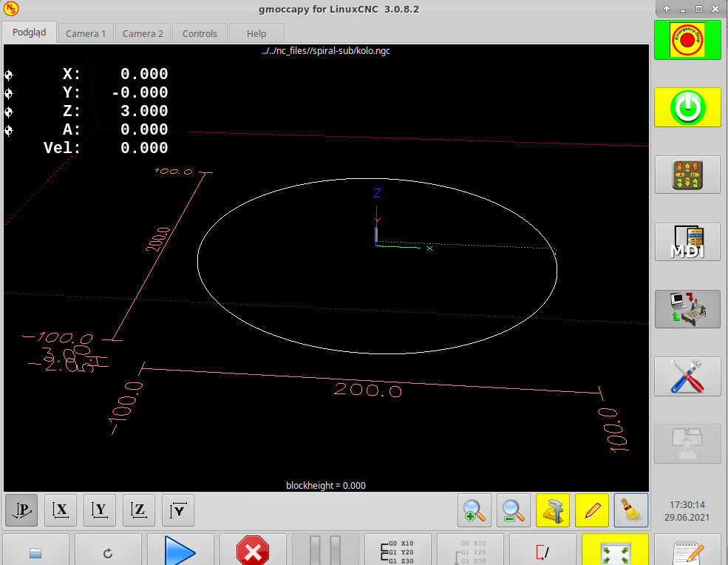Image resolution: width=728 pixels, height=565 pixels.
Task: Switch to auto mode
Action: coord(687,309)
